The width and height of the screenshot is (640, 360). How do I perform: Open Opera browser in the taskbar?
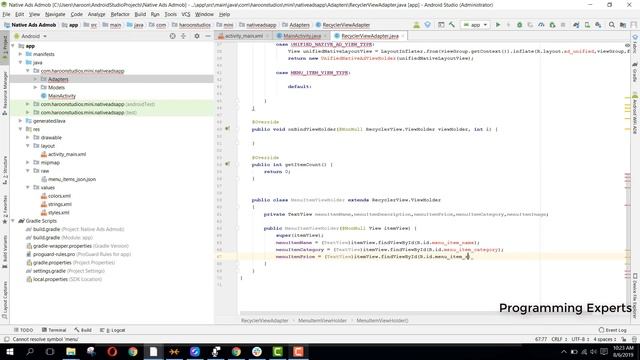click(112, 351)
